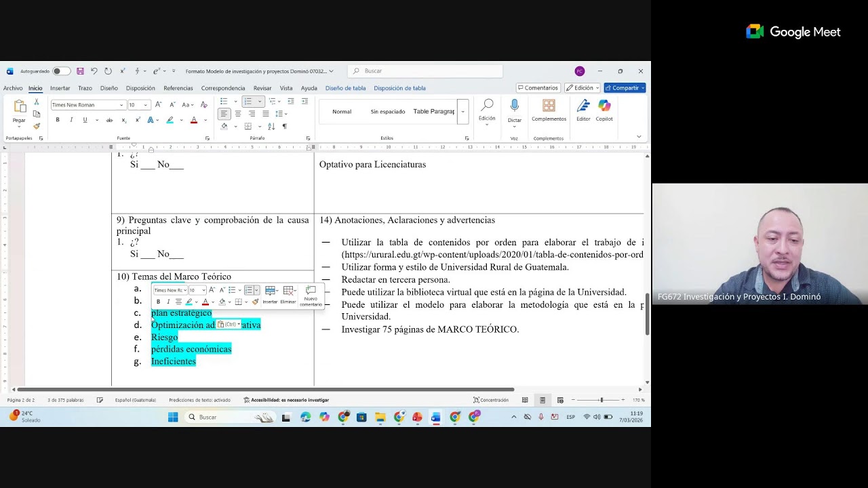
Task: Apply superscript in the Fuente group
Action: [x=138, y=120]
